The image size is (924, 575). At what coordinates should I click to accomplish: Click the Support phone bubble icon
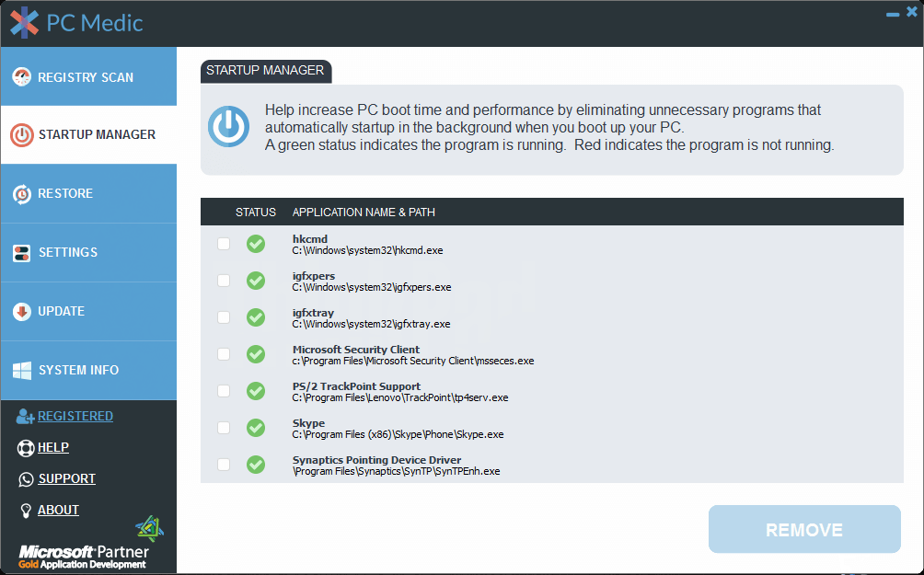click(26, 479)
